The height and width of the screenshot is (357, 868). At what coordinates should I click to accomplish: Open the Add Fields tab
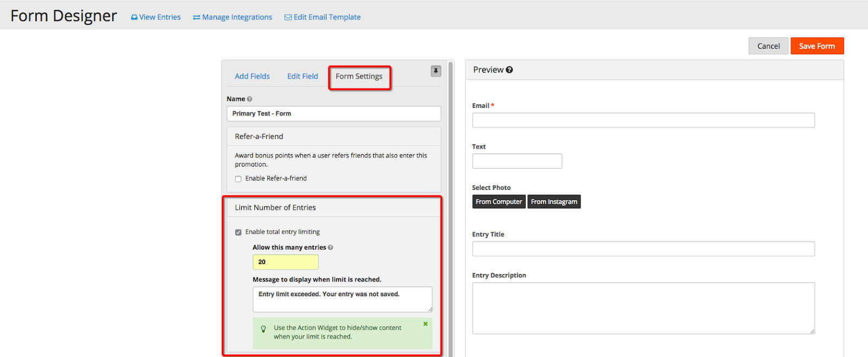coord(252,76)
